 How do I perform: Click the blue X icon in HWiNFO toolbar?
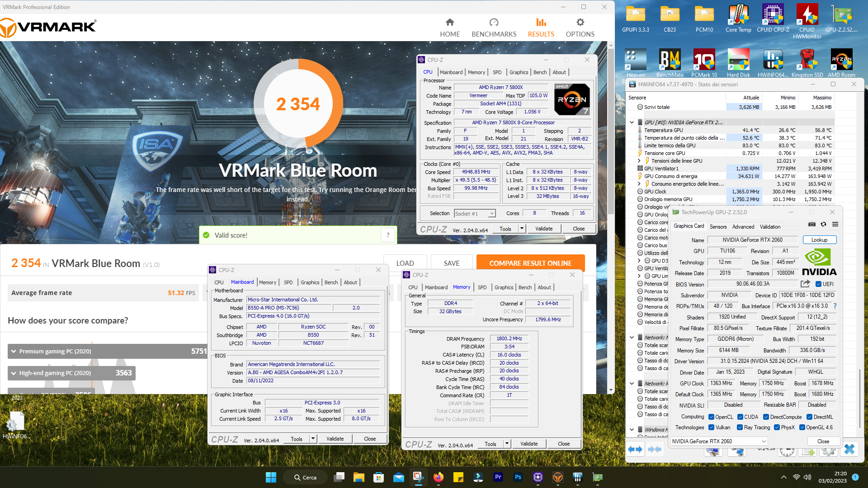(849, 449)
